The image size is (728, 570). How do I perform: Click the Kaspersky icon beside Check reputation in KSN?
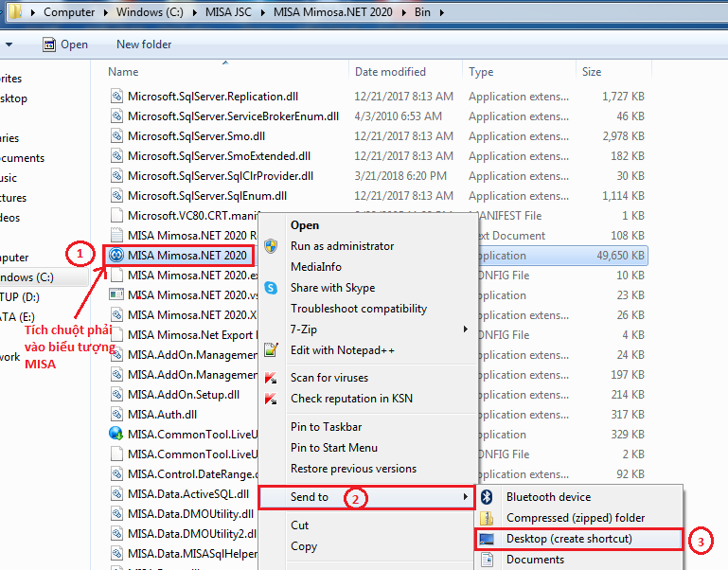(271, 399)
